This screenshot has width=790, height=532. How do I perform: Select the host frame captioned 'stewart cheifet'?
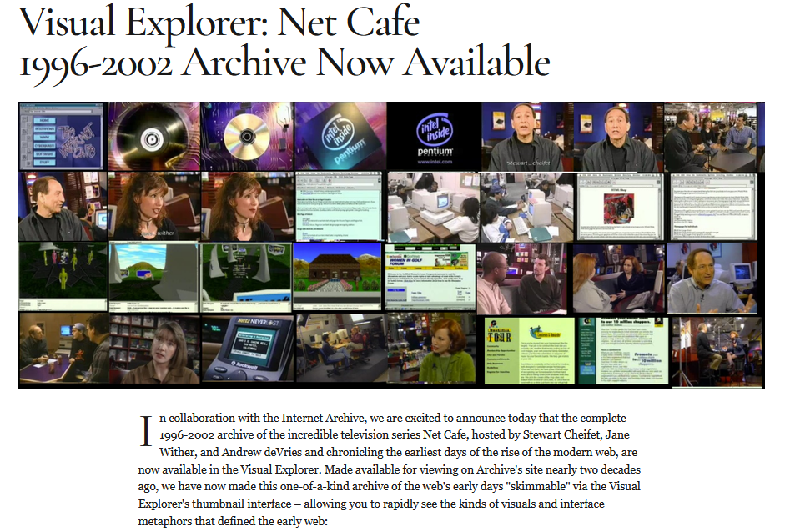527,136
